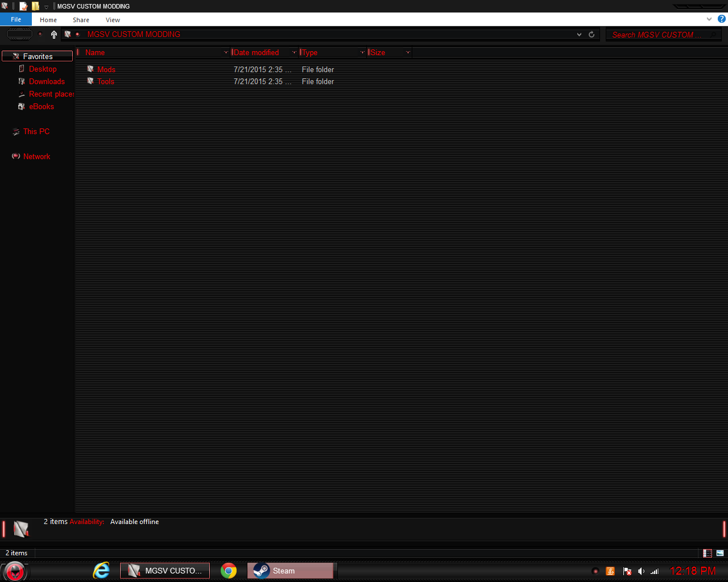This screenshot has width=728, height=582.
Task: Click the This PC icon in the navigation pane
Action: [x=16, y=132]
